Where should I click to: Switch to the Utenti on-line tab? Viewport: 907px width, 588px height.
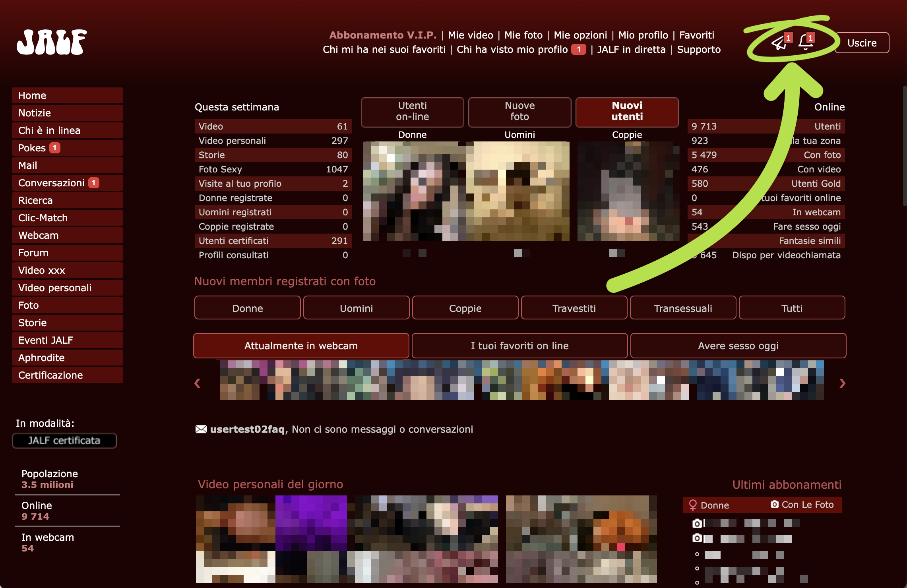413,112
